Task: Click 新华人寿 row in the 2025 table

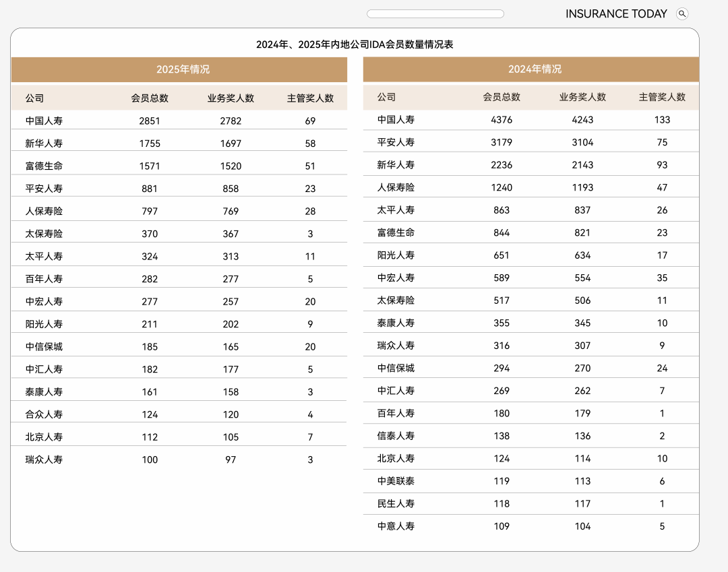Action: coord(179,144)
